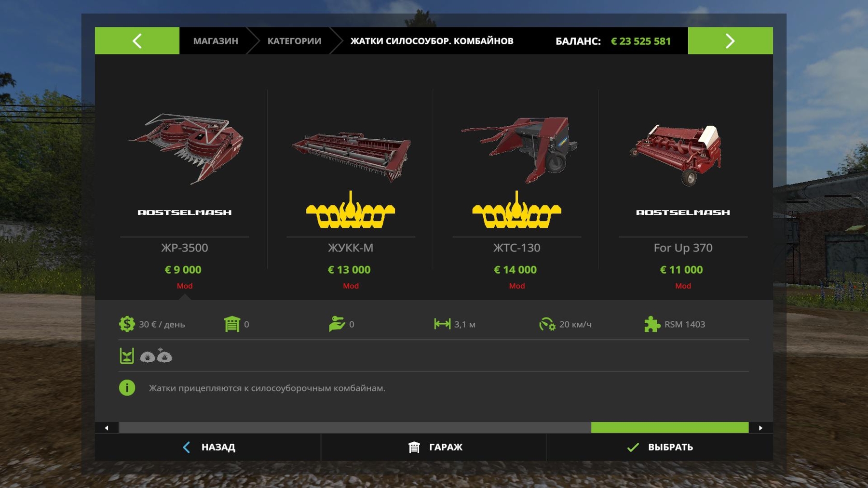Click the scrollbar right arrow
The width and height of the screenshot is (868, 488).
(761, 428)
